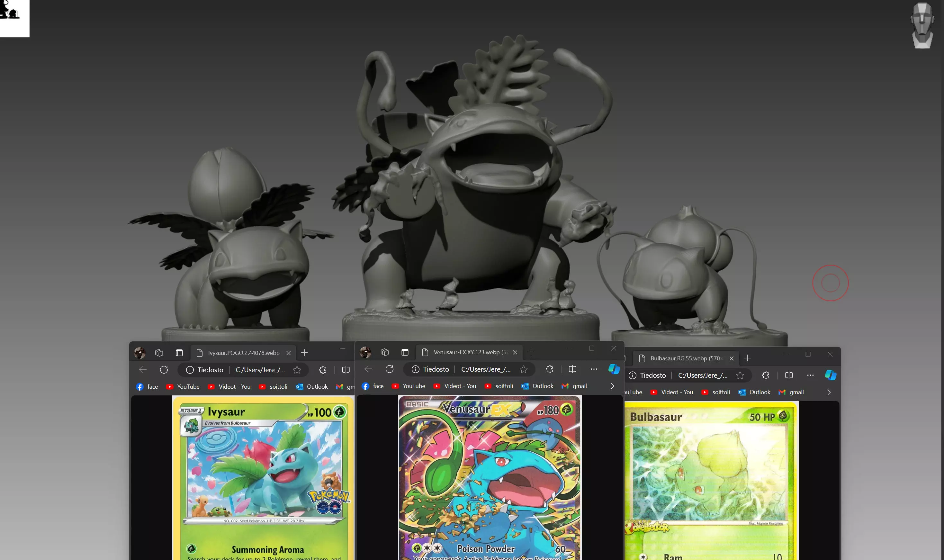This screenshot has height=560, width=944.
Task: Open YouTube bookmark in Venusaur window
Action: coord(408,386)
